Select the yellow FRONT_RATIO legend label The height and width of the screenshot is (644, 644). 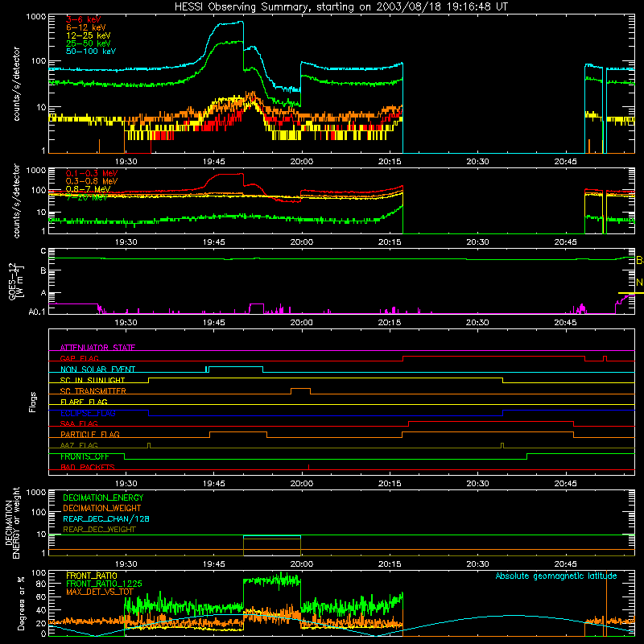(x=92, y=576)
